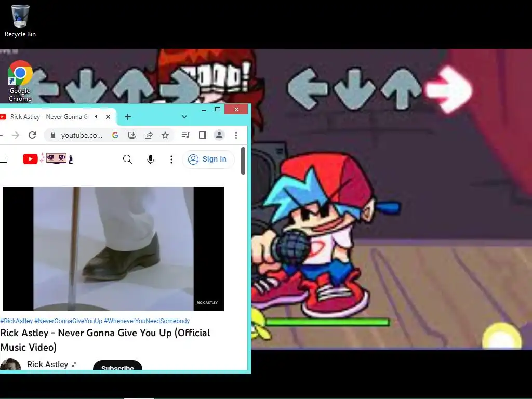Hit the player's left arrow in game
Viewport: 532px width, 399px height.
pos(308,88)
